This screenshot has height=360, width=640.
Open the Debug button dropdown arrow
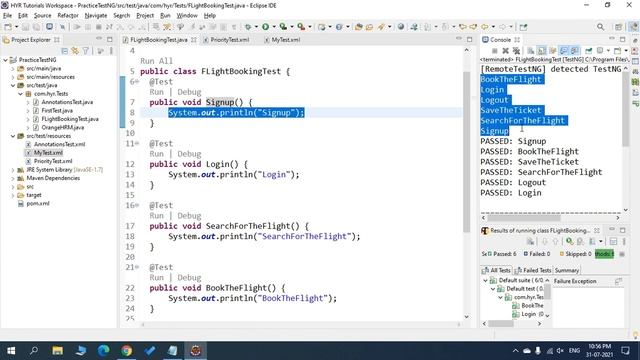(256, 27)
